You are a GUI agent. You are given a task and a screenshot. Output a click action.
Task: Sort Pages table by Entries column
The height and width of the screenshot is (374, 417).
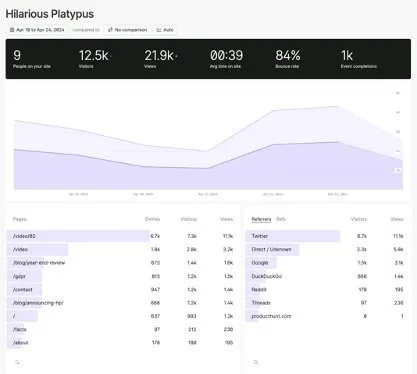pyautogui.click(x=152, y=219)
